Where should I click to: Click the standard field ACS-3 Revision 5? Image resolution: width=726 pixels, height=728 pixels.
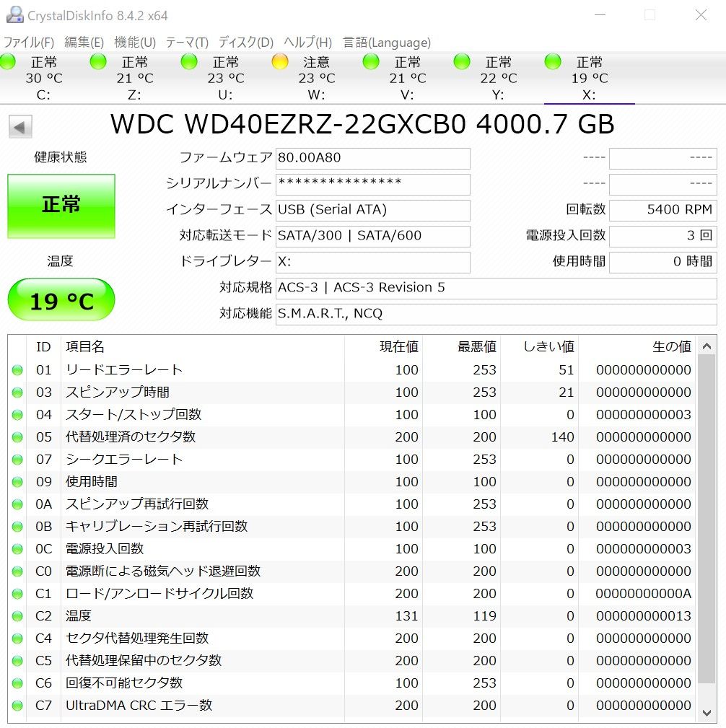click(x=496, y=289)
